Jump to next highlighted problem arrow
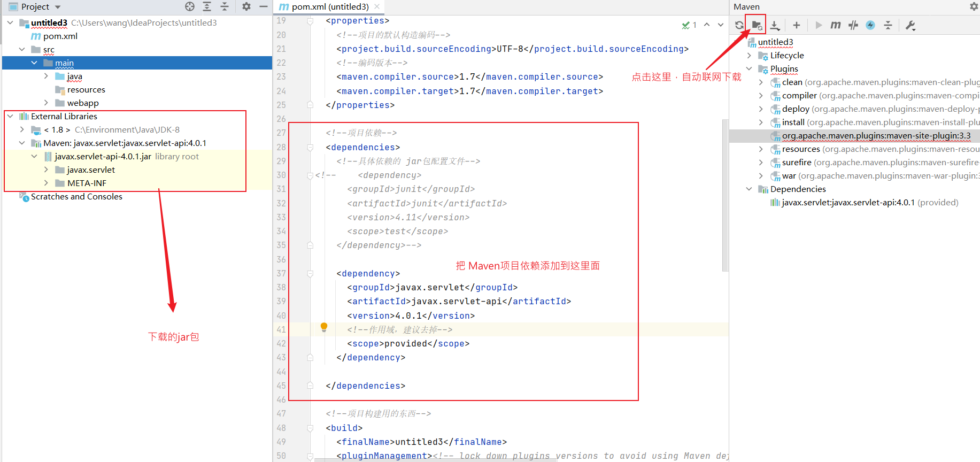The image size is (980, 462). point(720,25)
